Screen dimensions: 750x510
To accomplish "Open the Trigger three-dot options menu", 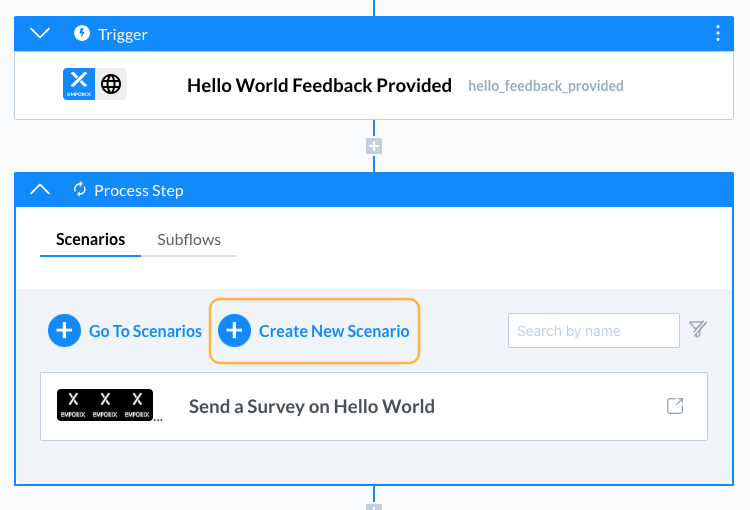I will click(x=717, y=33).
